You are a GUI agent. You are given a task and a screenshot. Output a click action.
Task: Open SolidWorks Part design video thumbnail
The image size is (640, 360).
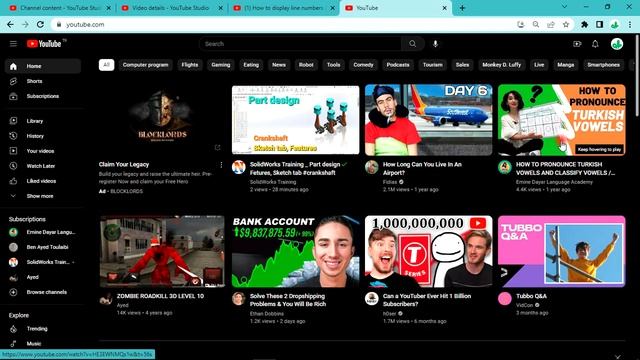[x=296, y=120]
